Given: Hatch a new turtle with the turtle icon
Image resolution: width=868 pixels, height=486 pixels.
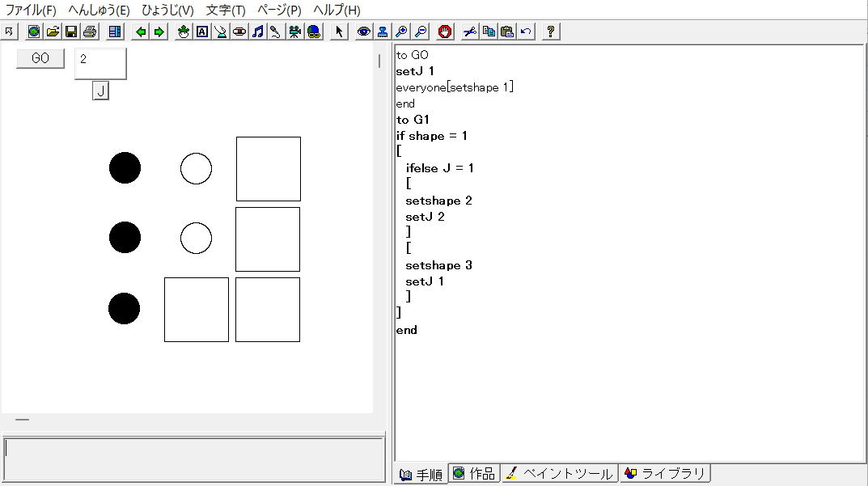Looking at the screenshot, I should pos(184,32).
